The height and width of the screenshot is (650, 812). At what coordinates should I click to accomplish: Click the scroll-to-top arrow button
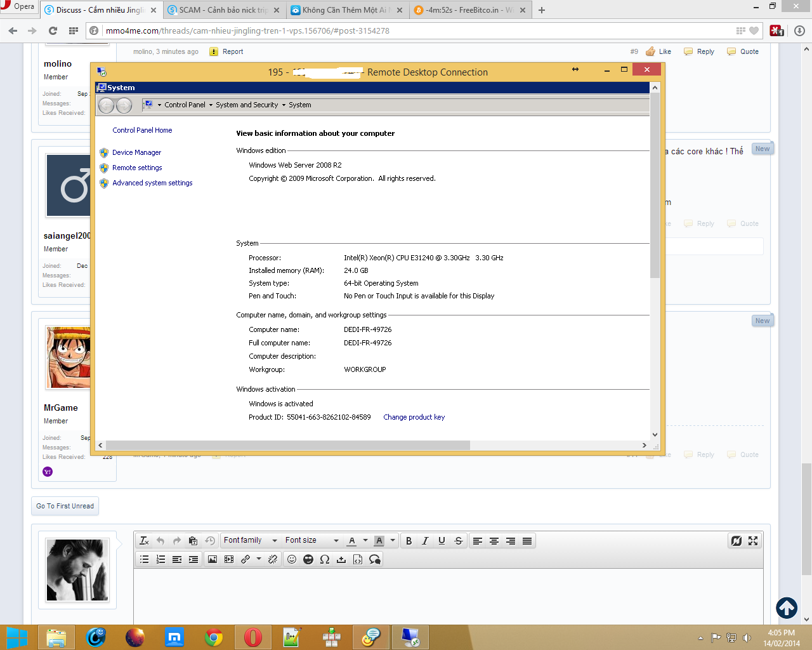[787, 608]
